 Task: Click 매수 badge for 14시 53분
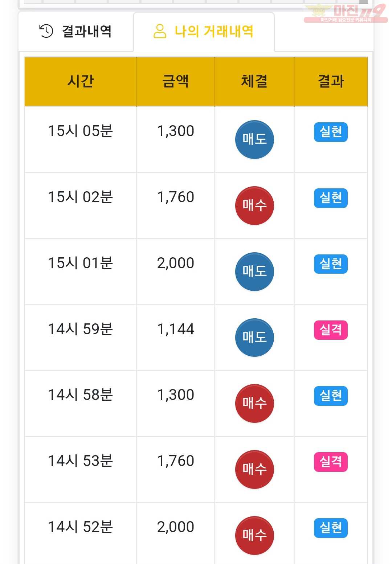[254, 470]
